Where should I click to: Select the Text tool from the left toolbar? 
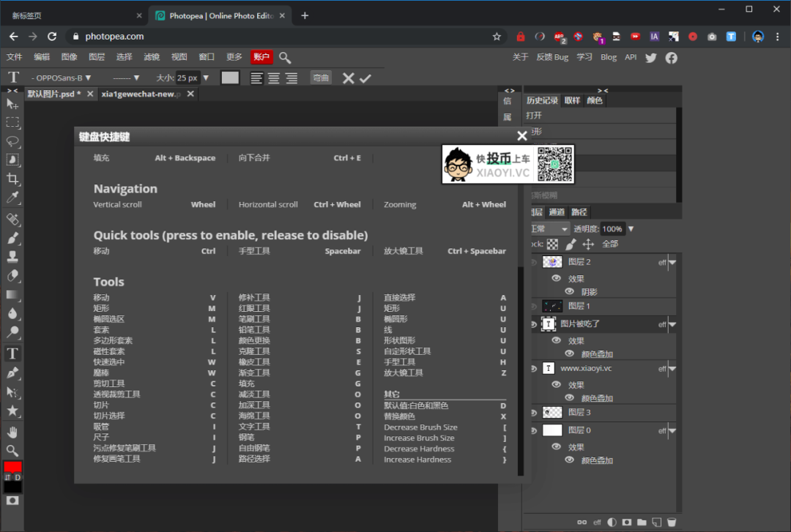tap(11, 353)
